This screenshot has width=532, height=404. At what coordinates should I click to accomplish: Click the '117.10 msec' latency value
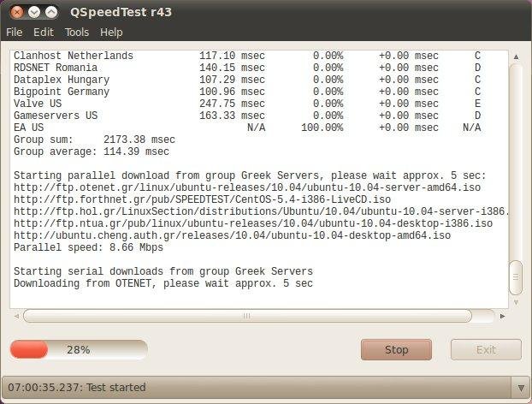tap(232, 56)
